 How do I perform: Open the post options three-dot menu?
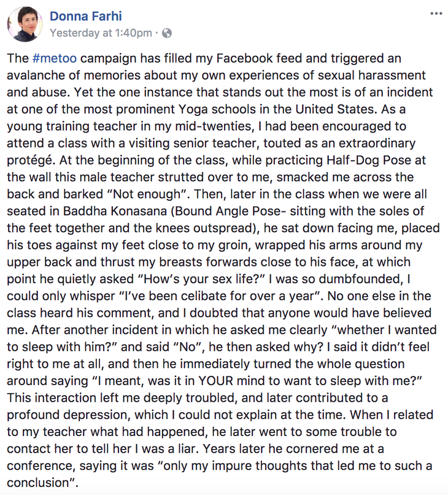click(x=436, y=14)
